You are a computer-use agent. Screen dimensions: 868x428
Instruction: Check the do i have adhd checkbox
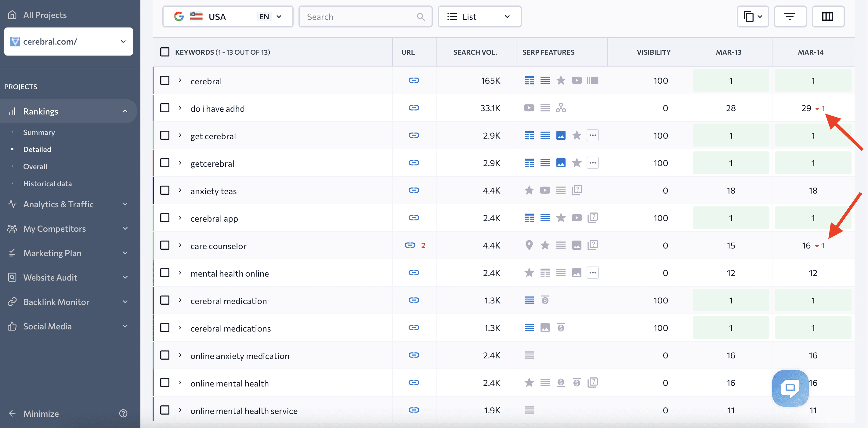[165, 108]
